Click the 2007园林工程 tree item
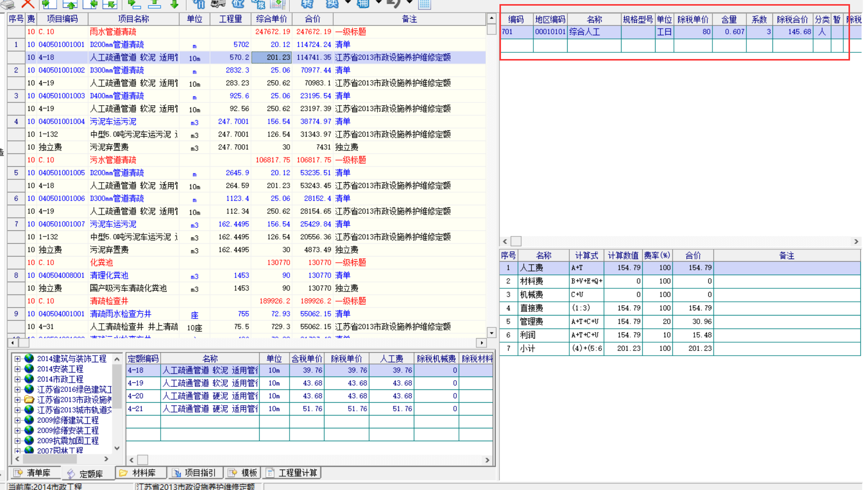The width and height of the screenshot is (868, 490). (60, 450)
